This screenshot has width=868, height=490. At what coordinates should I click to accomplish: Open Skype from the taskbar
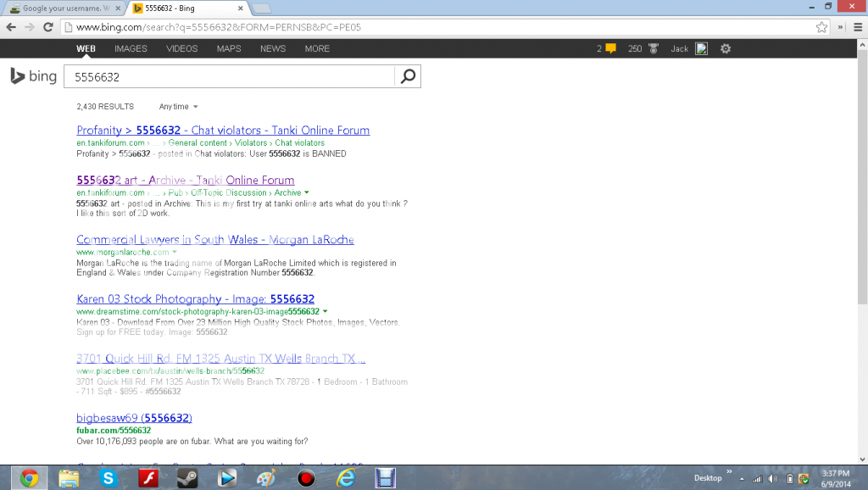(x=108, y=478)
